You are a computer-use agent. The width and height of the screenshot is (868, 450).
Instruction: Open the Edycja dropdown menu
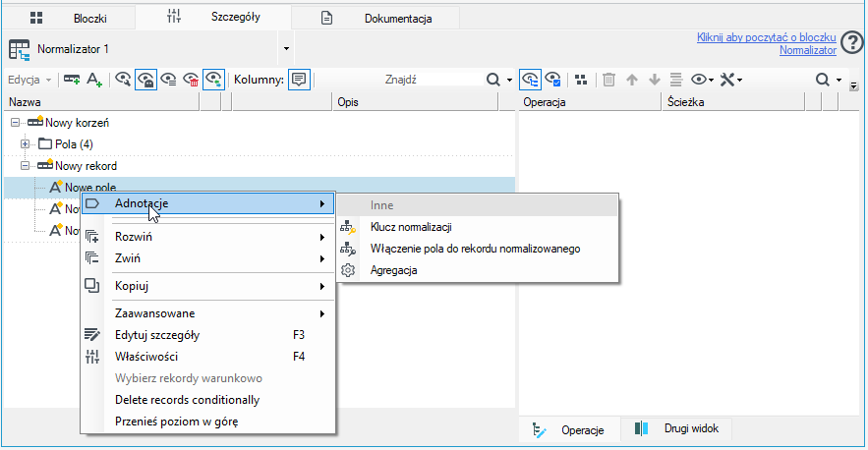[29, 80]
